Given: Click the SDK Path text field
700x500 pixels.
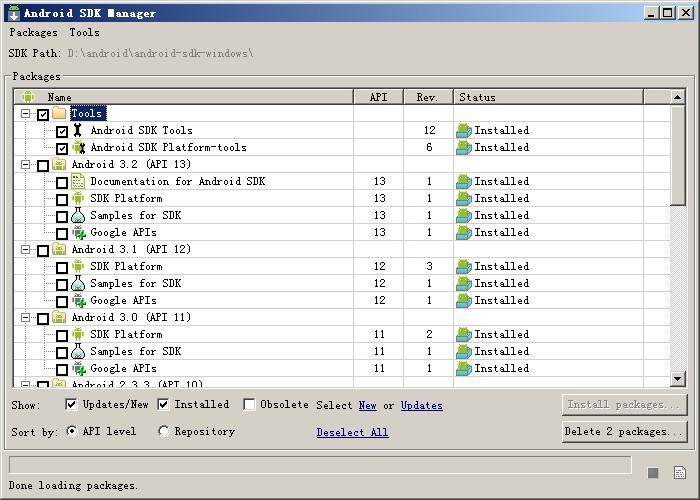Looking at the screenshot, I should (x=161, y=54).
